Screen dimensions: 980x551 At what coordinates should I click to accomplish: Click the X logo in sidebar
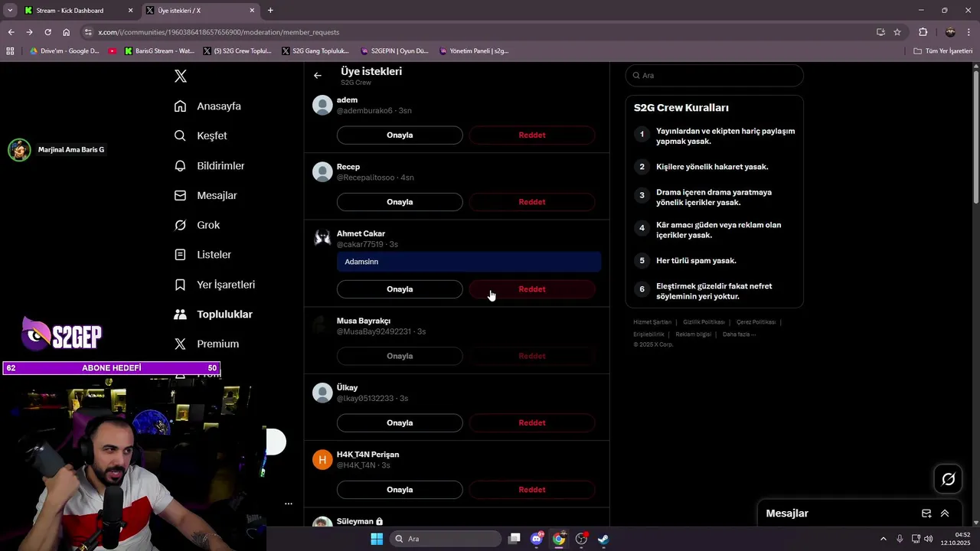pyautogui.click(x=181, y=76)
